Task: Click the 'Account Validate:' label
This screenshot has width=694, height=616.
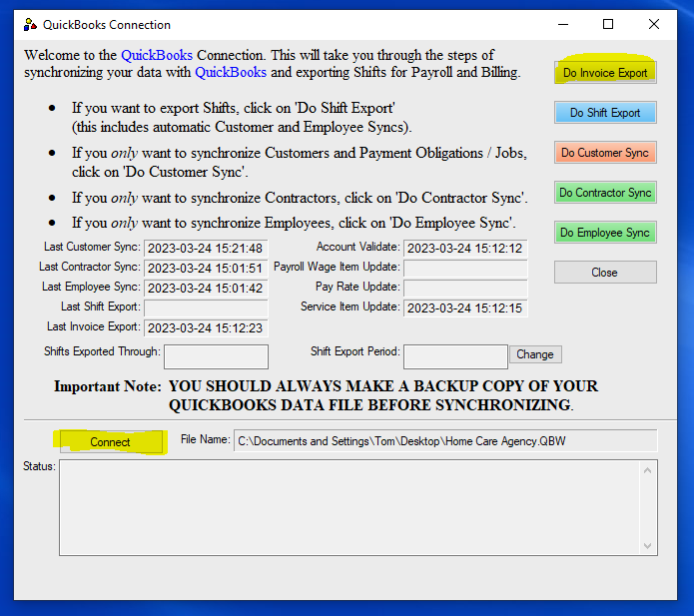Action: [x=358, y=247]
